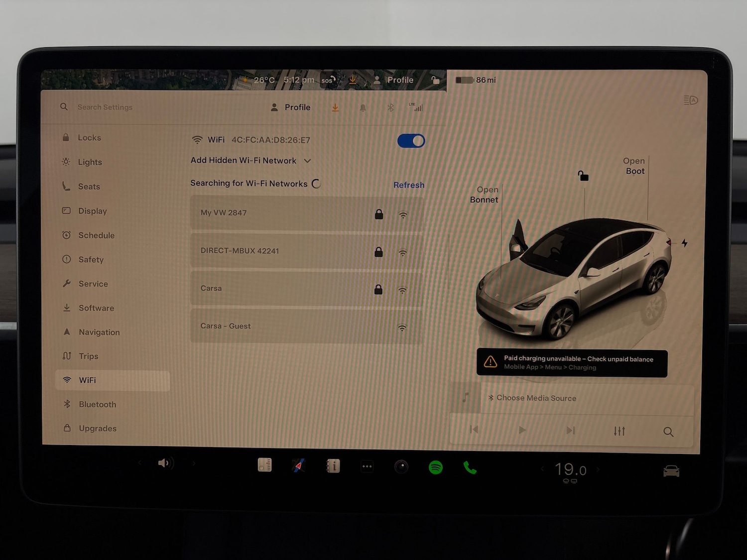Tap battery 86 mi indicator
Viewport: 747px width, 560px height.
tap(476, 80)
